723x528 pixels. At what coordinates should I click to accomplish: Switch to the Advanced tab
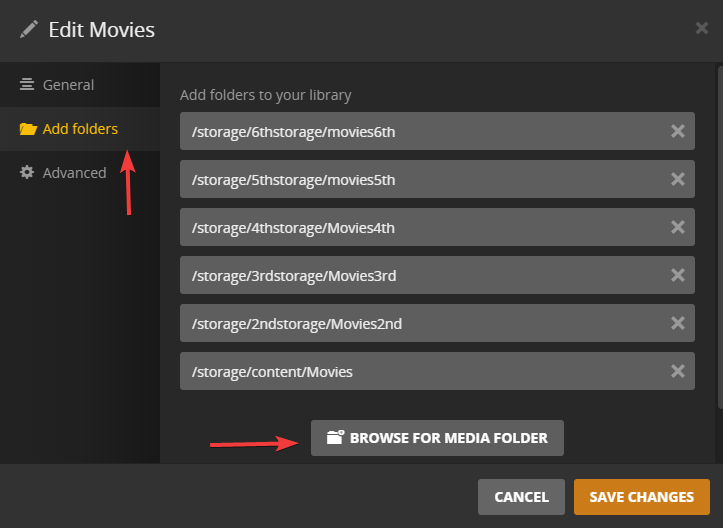(x=80, y=173)
